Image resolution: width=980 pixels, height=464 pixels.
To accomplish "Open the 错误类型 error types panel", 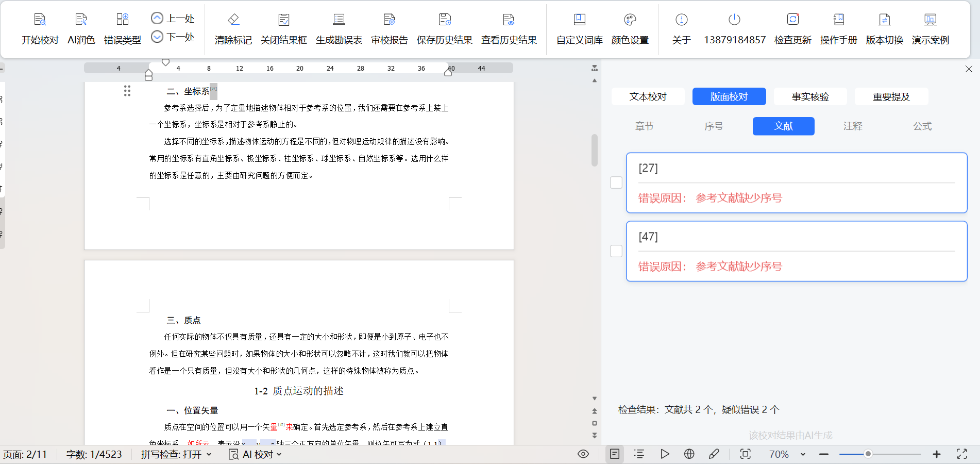I will 123,29.
